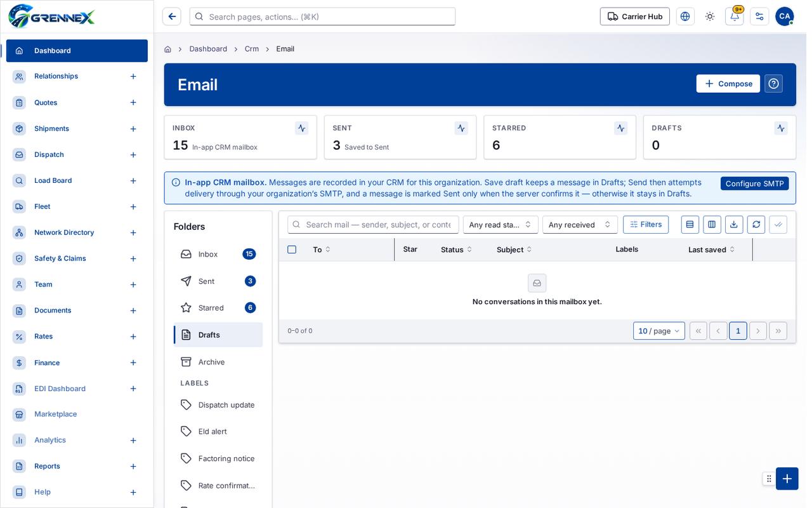Click the Carrier Hub button
This screenshot has height=508, width=812.
[x=635, y=17]
